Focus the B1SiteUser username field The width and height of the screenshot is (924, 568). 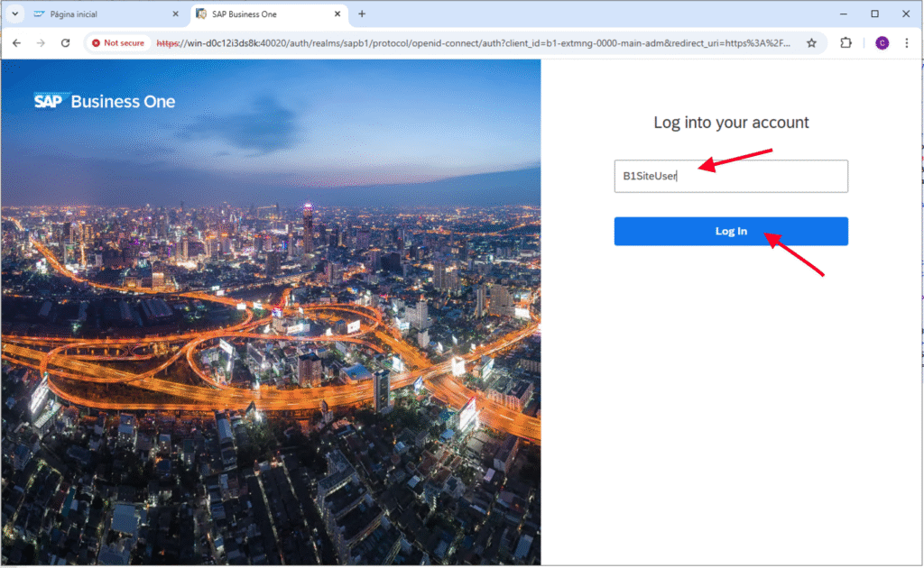(731, 177)
